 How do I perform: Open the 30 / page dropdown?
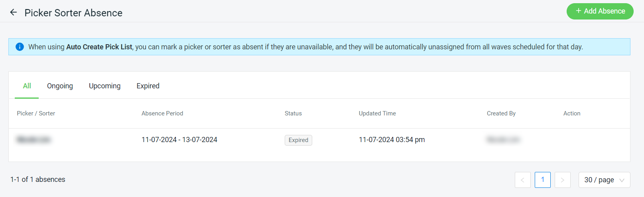(x=604, y=180)
